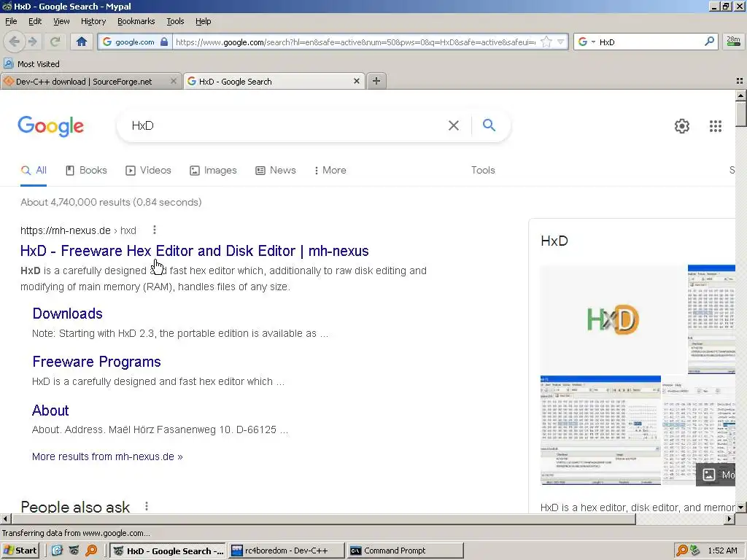Viewport: 747px width, 560px height.
Task: Open the Bookmarks menu
Action: (x=136, y=21)
